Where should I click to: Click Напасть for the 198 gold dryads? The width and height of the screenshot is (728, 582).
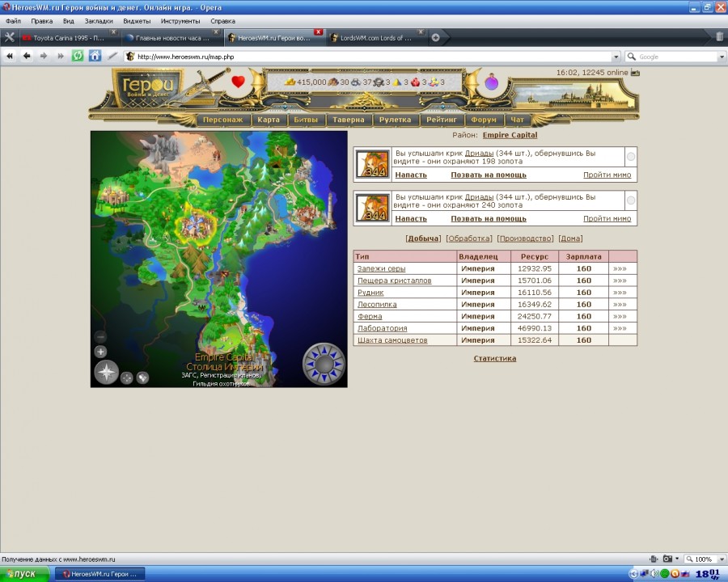pyautogui.click(x=411, y=175)
